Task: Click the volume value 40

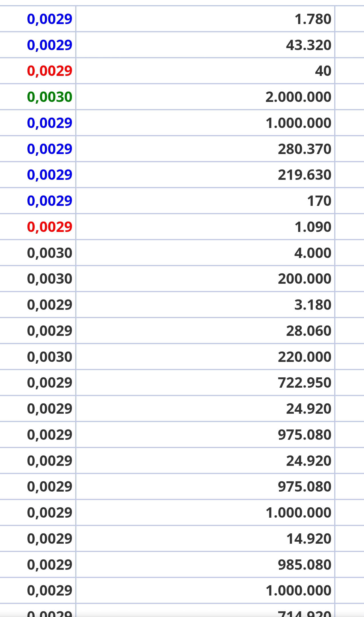Action: click(x=323, y=71)
